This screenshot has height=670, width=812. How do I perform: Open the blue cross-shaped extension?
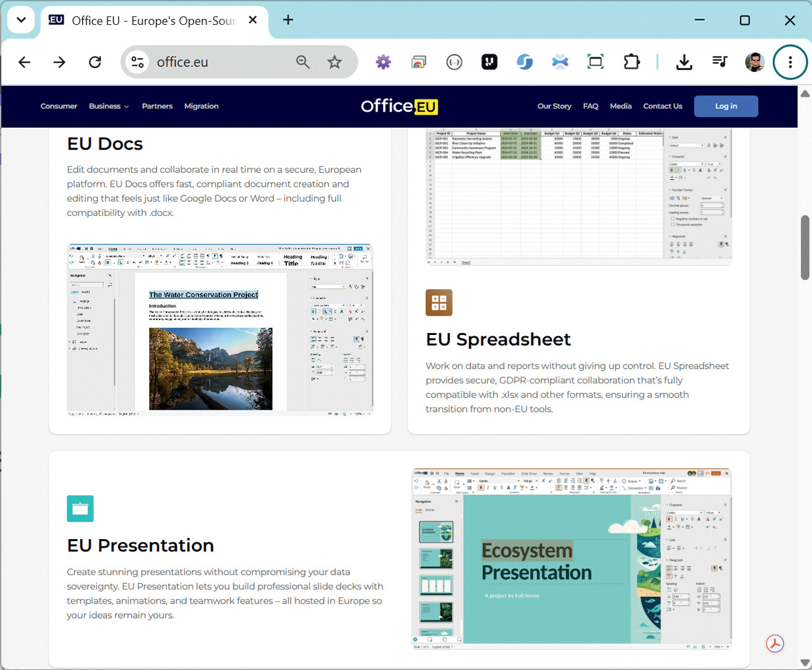pyautogui.click(x=560, y=62)
